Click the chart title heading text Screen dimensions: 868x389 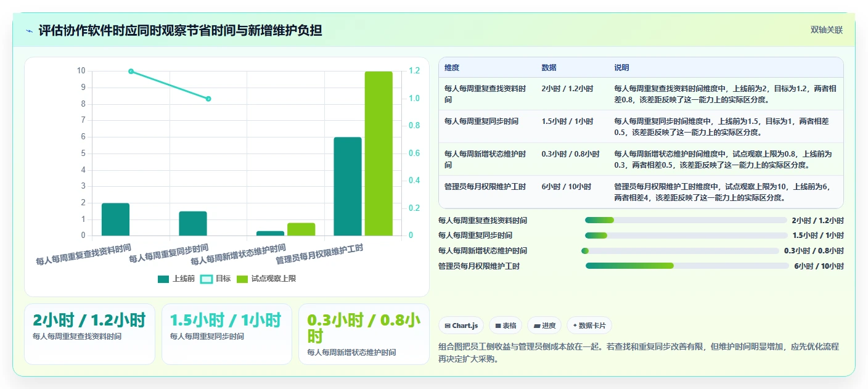180,30
